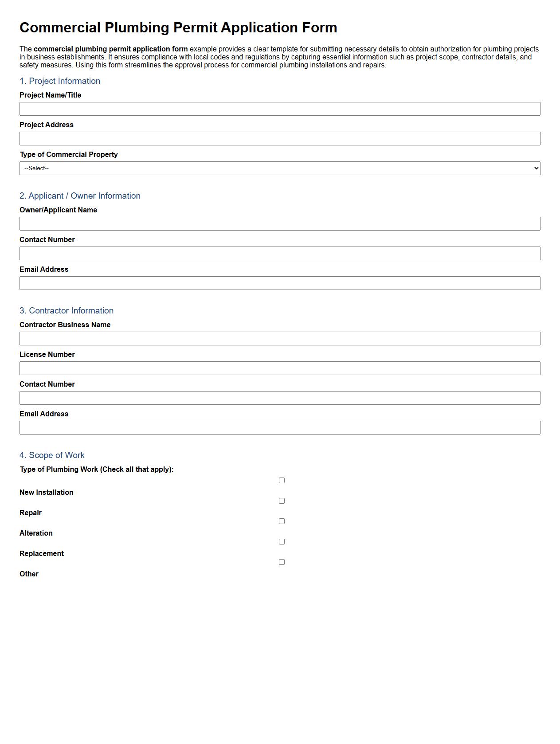The width and height of the screenshot is (560, 744).
Task: Click the applicant Email Address input
Action: (x=279, y=282)
